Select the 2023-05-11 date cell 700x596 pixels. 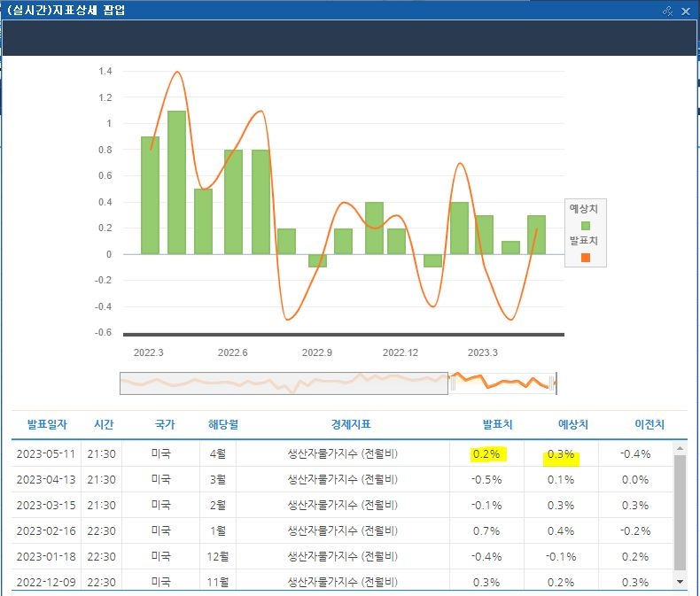(x=46, y=454)
